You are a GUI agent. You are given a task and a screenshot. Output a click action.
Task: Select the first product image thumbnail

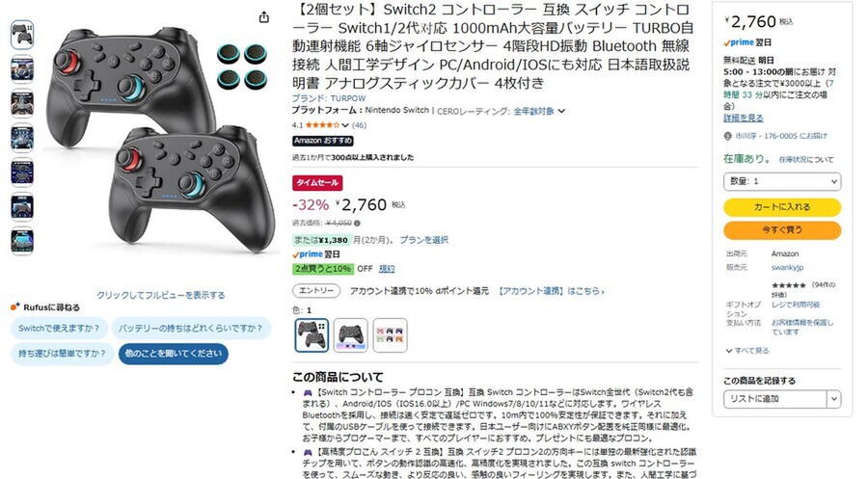point(22,35)
